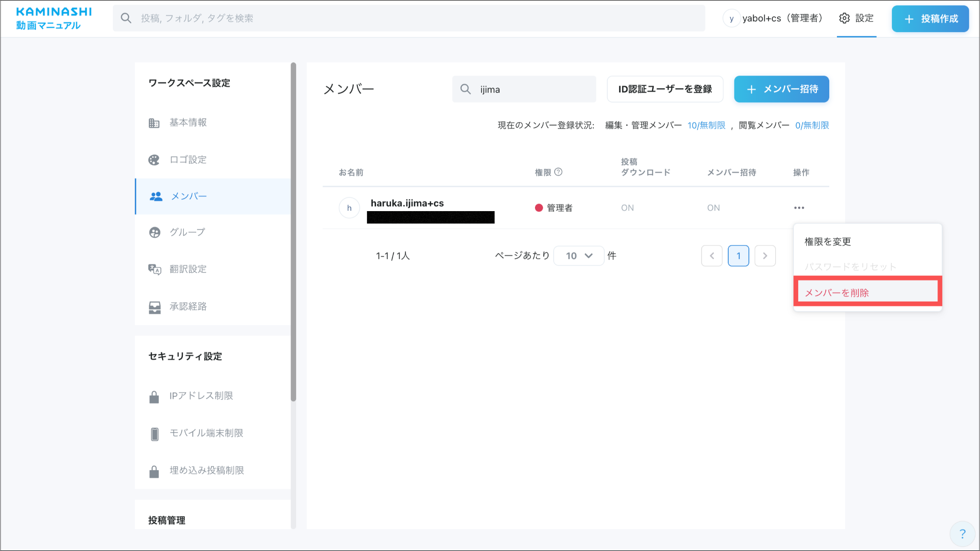Click the building icon for 基本情報
The height and width of the screenshot is (551, 980).
tap(154, 123)
